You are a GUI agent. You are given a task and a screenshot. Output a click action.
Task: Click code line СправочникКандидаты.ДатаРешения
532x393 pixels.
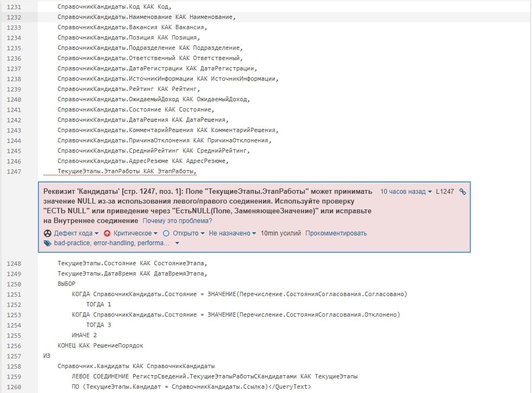[143, 120]
